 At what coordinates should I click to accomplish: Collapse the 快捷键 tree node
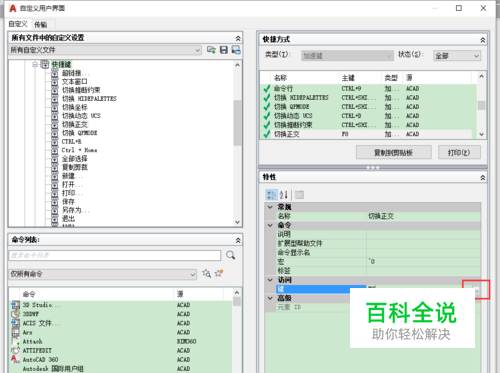[35, 64]
